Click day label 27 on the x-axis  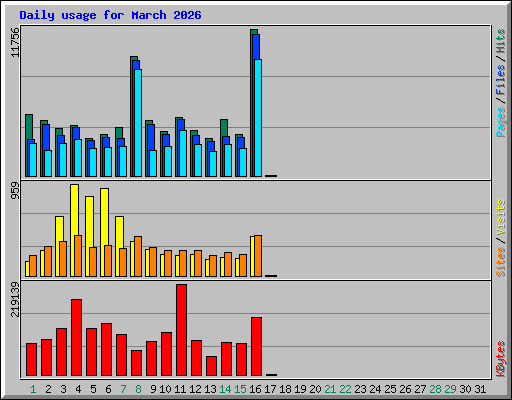point(420,389)
